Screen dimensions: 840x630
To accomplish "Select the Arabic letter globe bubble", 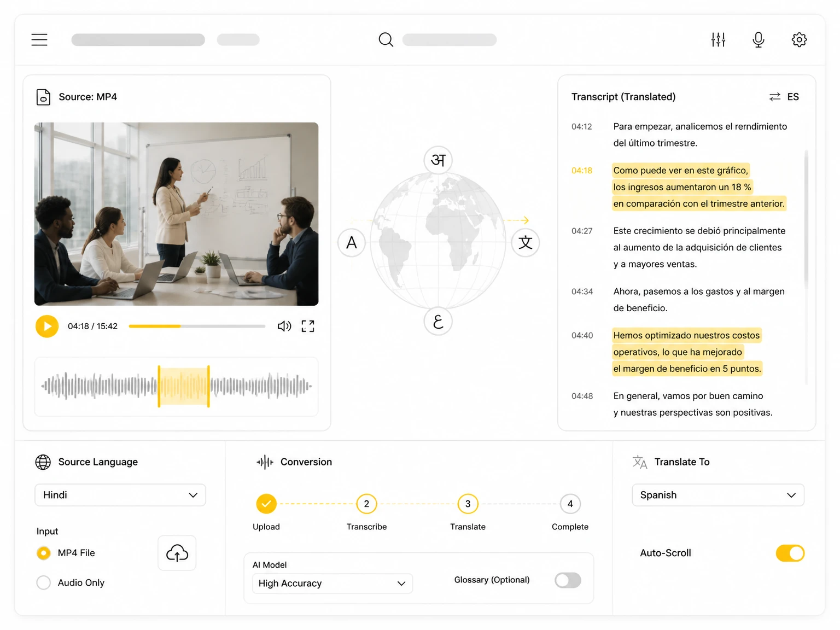I will point(438,321).
